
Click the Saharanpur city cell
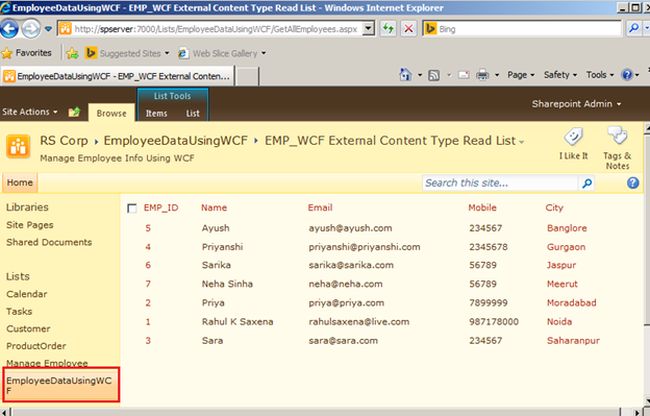573,341
